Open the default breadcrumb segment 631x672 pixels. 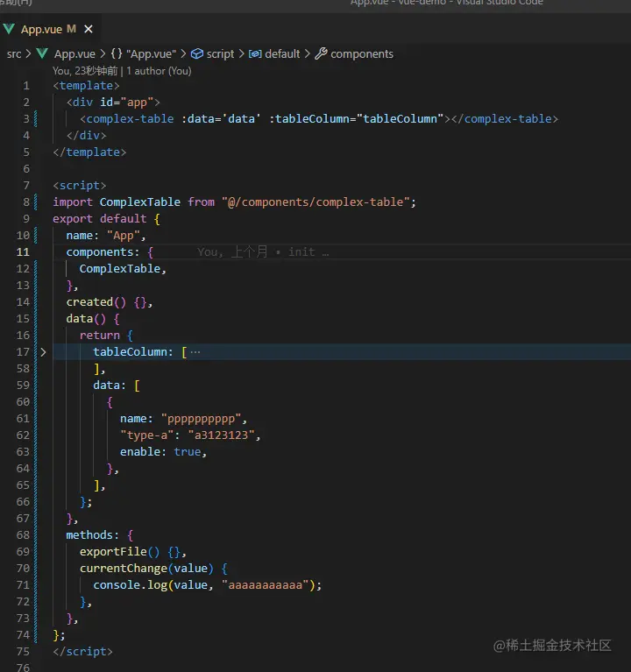click(282, 54)
